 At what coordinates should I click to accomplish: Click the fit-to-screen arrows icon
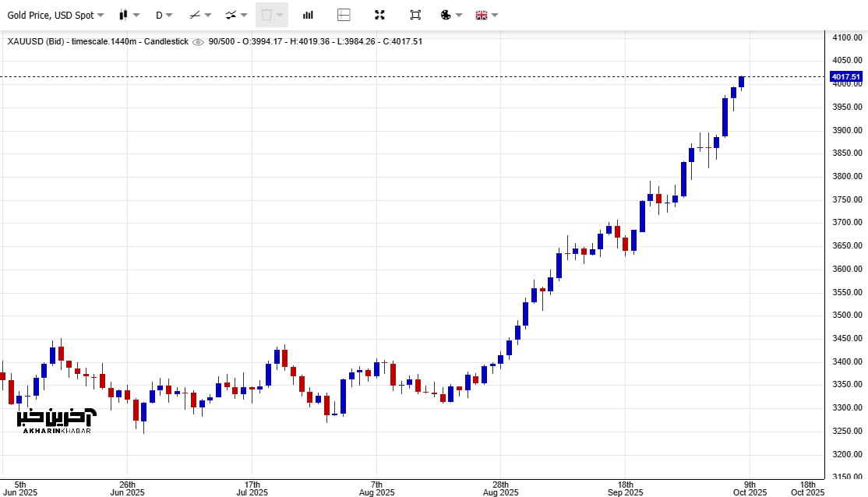click(379, 15)
